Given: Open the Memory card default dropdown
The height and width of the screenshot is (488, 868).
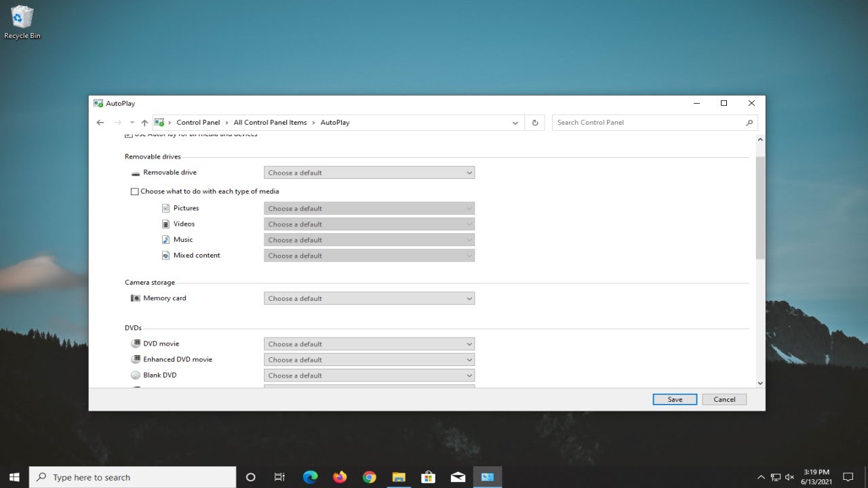Looking at the screenshot, I should coord(370,298).
